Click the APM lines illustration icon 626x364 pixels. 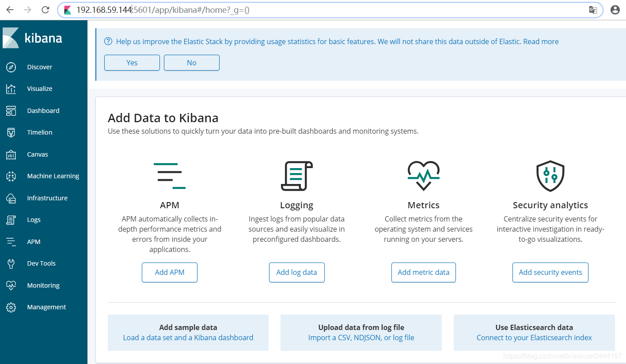(x=170, y=176)
